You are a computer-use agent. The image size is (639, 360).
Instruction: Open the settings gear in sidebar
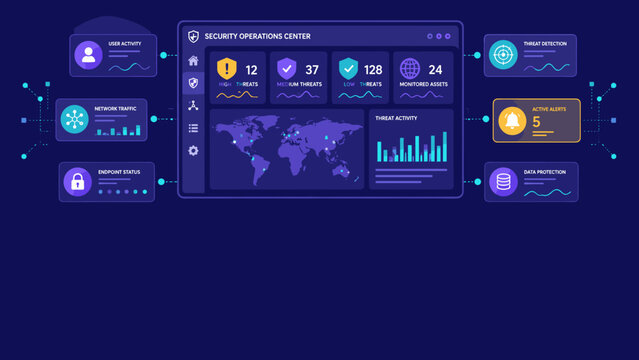click(193, 151)
